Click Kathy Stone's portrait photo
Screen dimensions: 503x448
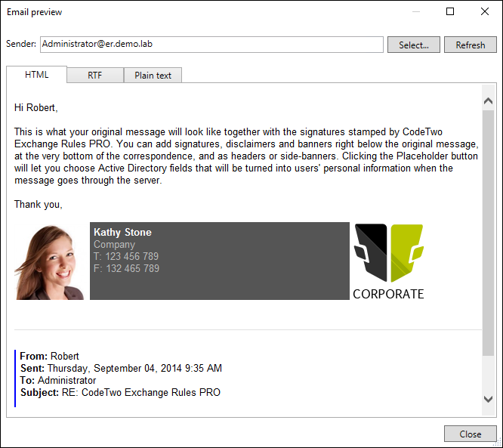(x=49, y=262)
